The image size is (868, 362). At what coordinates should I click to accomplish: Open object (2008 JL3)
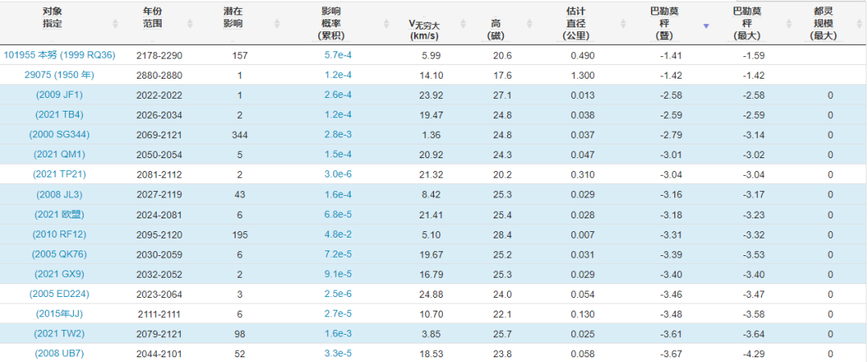click(59, 194)
